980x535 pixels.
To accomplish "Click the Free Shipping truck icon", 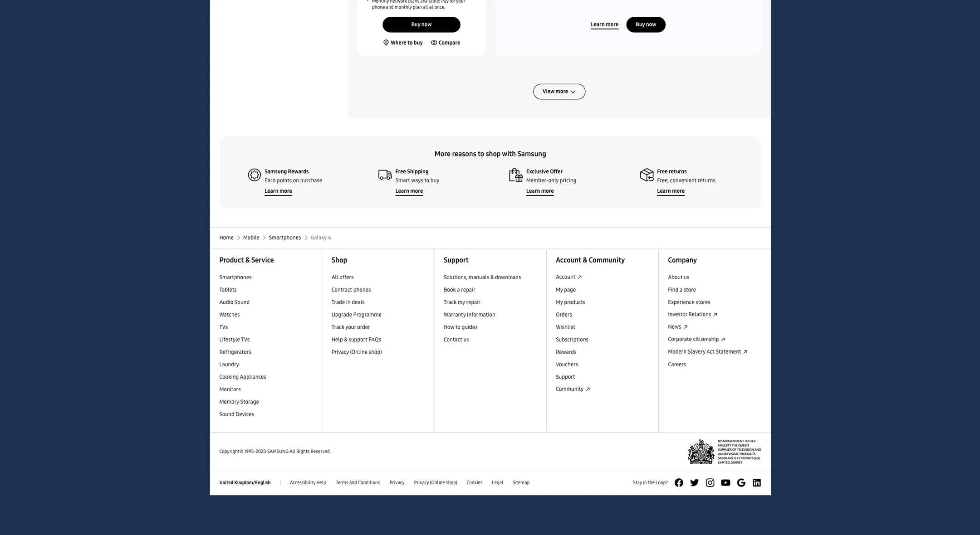I will pyautogui.click(x=385, y=175).
